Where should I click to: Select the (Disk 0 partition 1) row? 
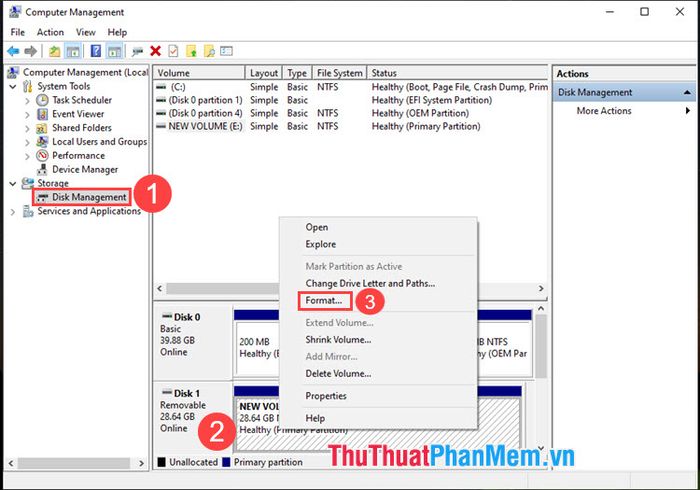point(350,100)
